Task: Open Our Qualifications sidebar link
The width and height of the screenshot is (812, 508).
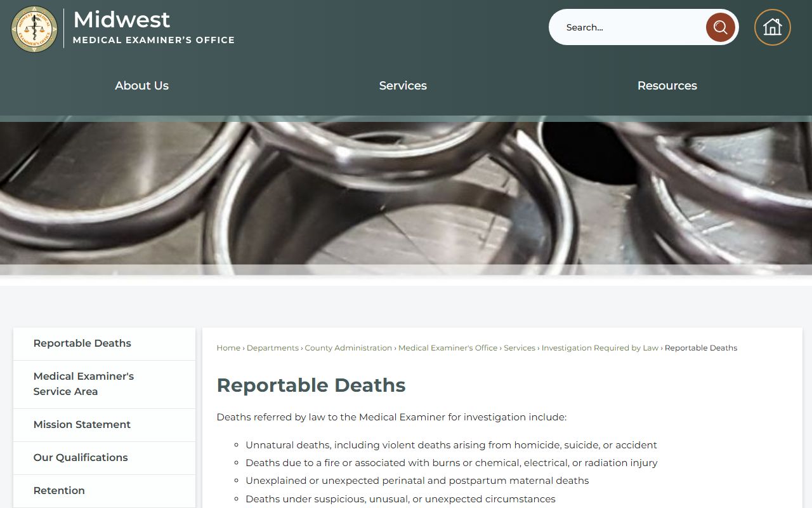Action: click(81, 458)
